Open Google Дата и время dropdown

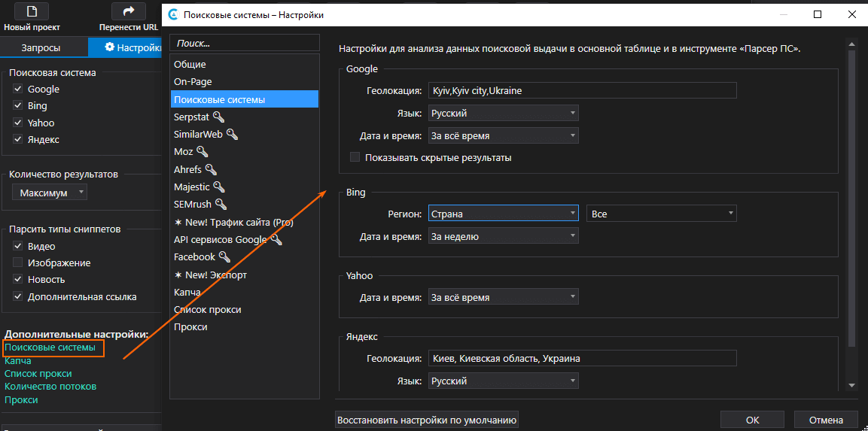coord(503,135)
